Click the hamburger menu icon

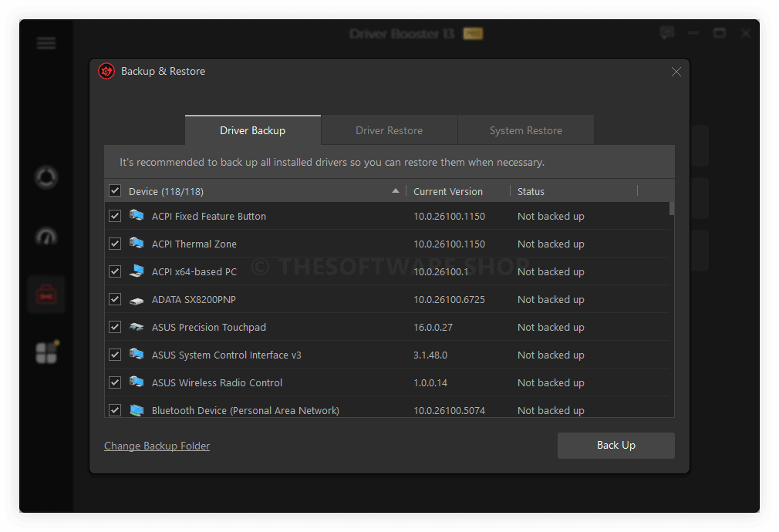(x=46, y=43)
